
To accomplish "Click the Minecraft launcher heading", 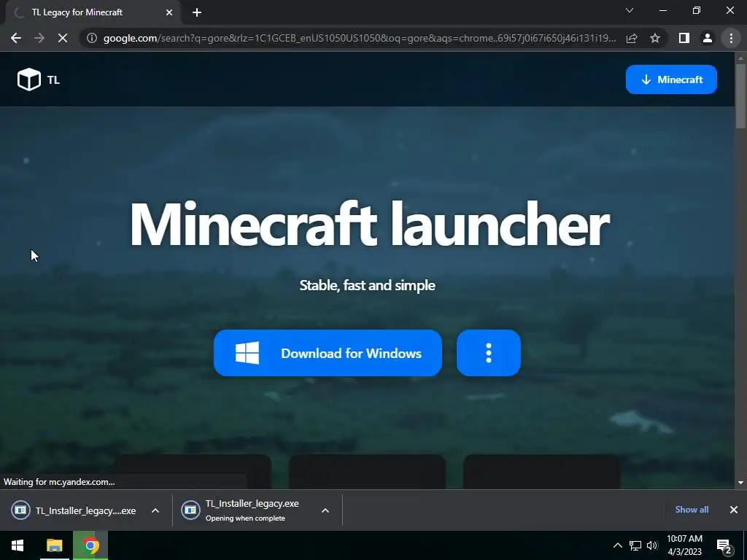I will pyautogui.click(x=369, y=225).
